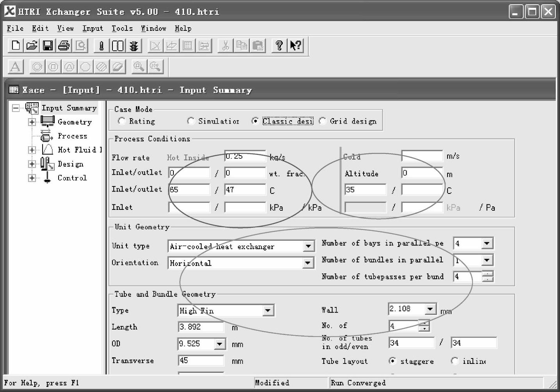Print using the printer icon
The image size is (560, 392).
point(64,46)
